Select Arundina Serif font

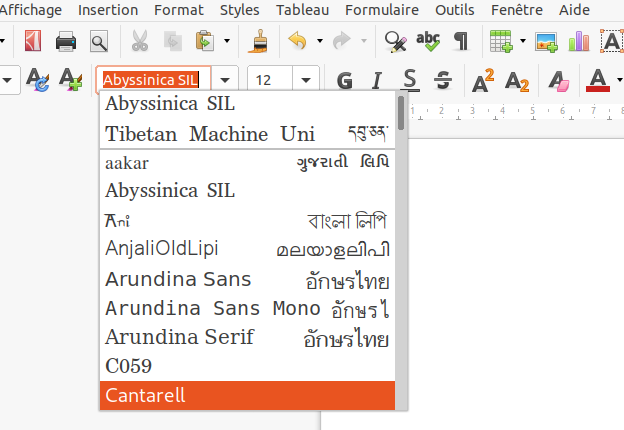tap(248, 337)
